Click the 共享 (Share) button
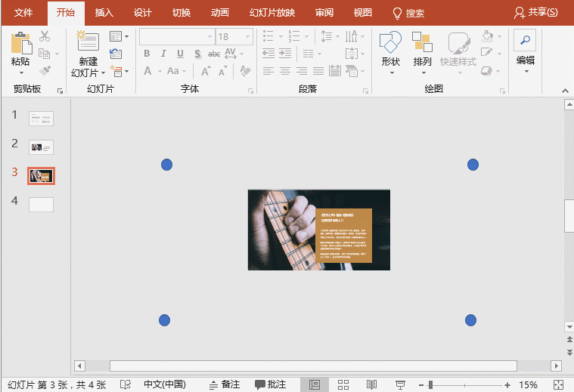Screen dimensions: 574x392 pos(536,13)
